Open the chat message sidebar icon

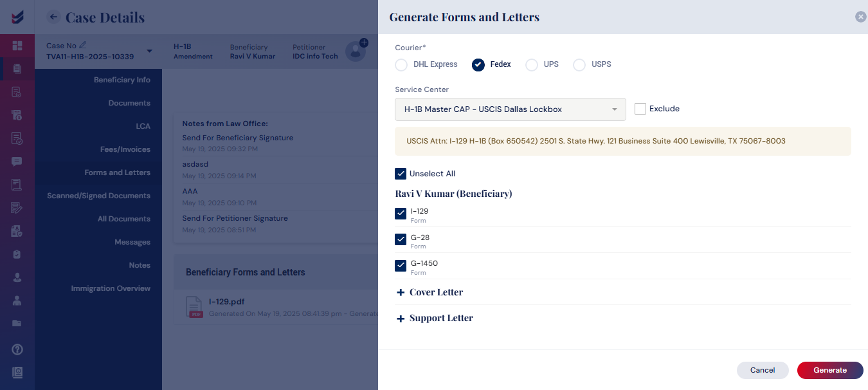click(x=17, y=162)
